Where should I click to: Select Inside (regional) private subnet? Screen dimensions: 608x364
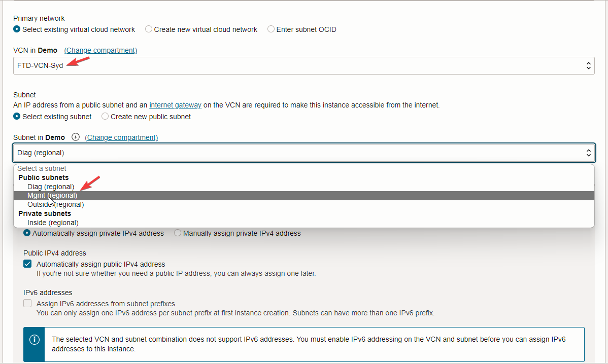pyautogui.click(x=53, y=223)
